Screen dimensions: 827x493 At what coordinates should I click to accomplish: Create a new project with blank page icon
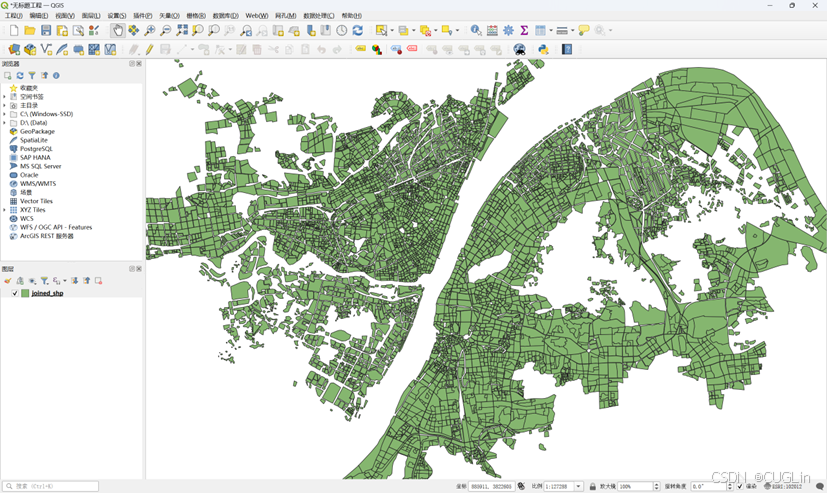click(14, 31)
